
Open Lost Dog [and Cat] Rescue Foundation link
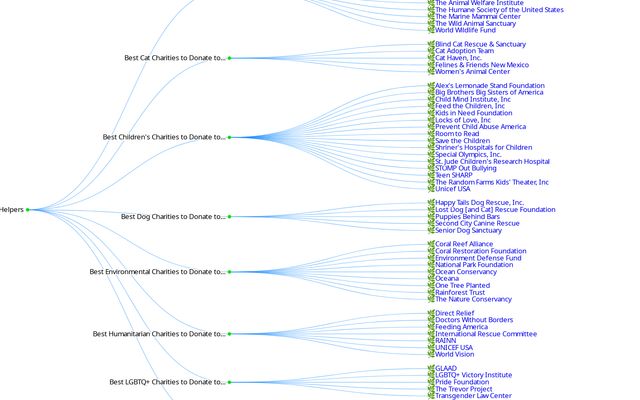pos(495,209)
